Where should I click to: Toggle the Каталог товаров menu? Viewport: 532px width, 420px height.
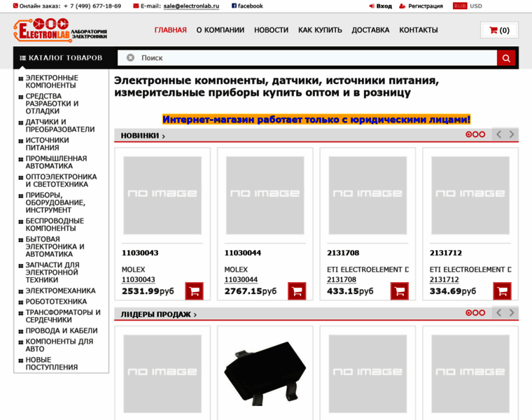tap(61, 58)
